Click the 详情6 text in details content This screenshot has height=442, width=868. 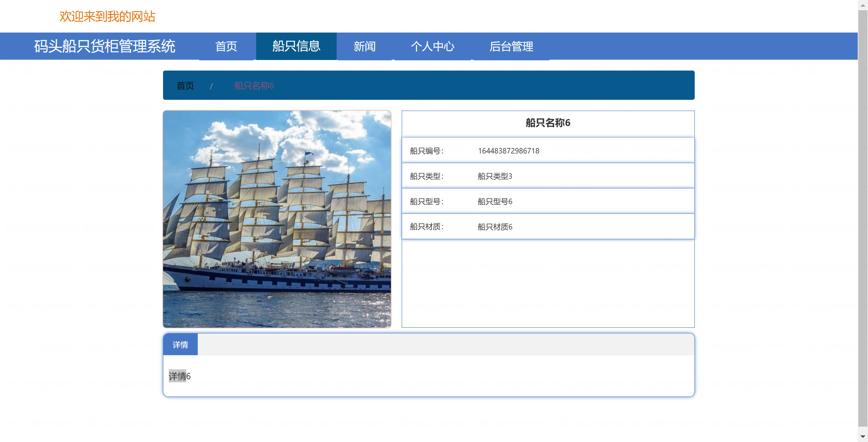pyautogui.click(x=180, y=376)
